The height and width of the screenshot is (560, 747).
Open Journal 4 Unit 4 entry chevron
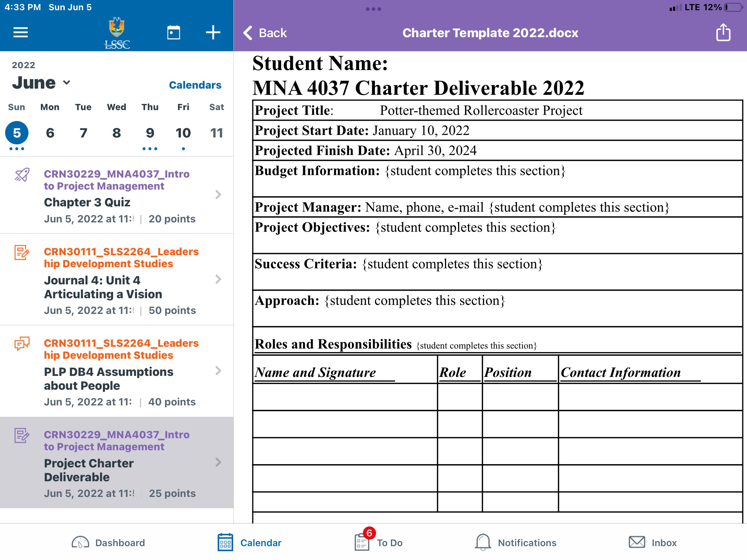coord(218,279)
